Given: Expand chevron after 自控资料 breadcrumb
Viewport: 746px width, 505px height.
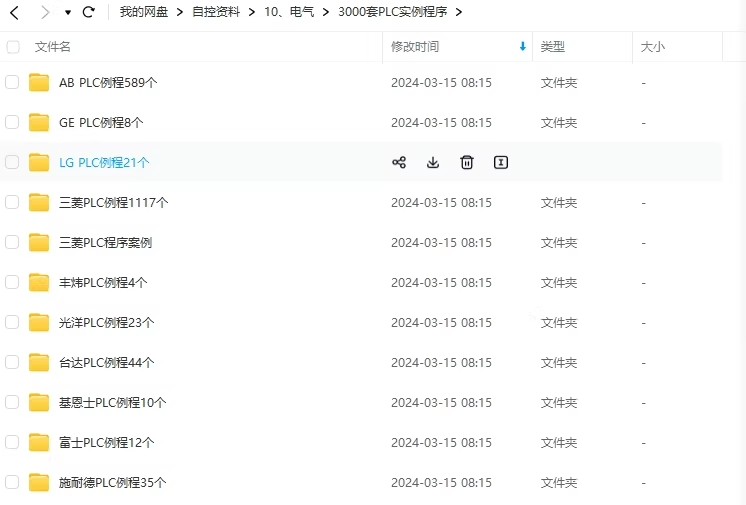Looking at the screenshot, I should click(x=252, y=12).
